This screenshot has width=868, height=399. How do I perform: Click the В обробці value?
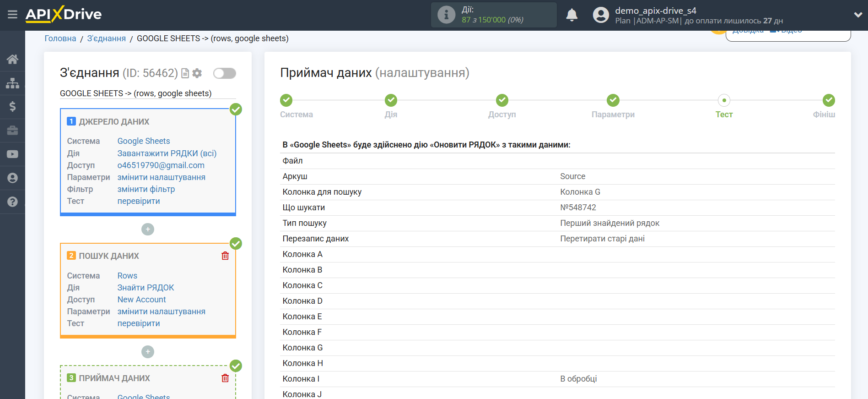[578, 379]
